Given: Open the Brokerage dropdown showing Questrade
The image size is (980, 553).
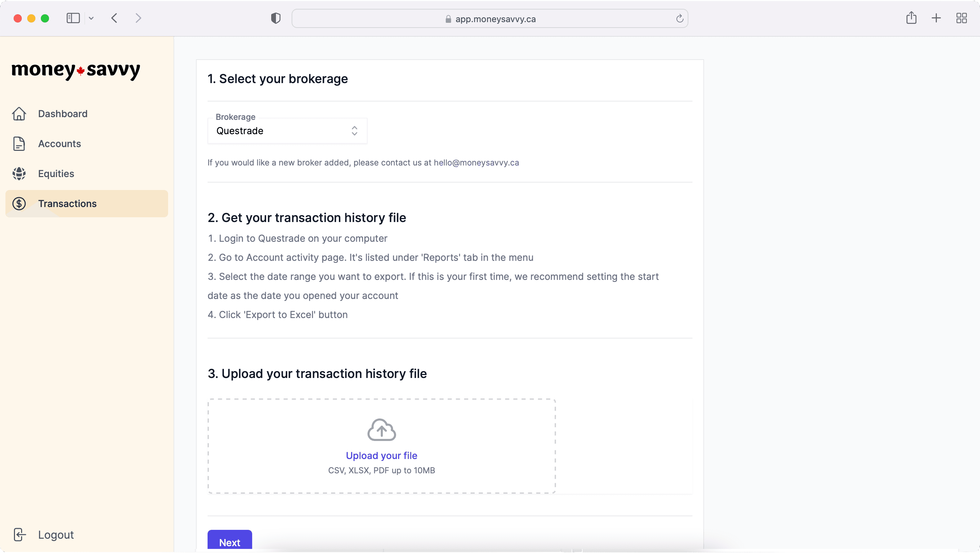Looking at the screenshot, I should coord(287,131).
